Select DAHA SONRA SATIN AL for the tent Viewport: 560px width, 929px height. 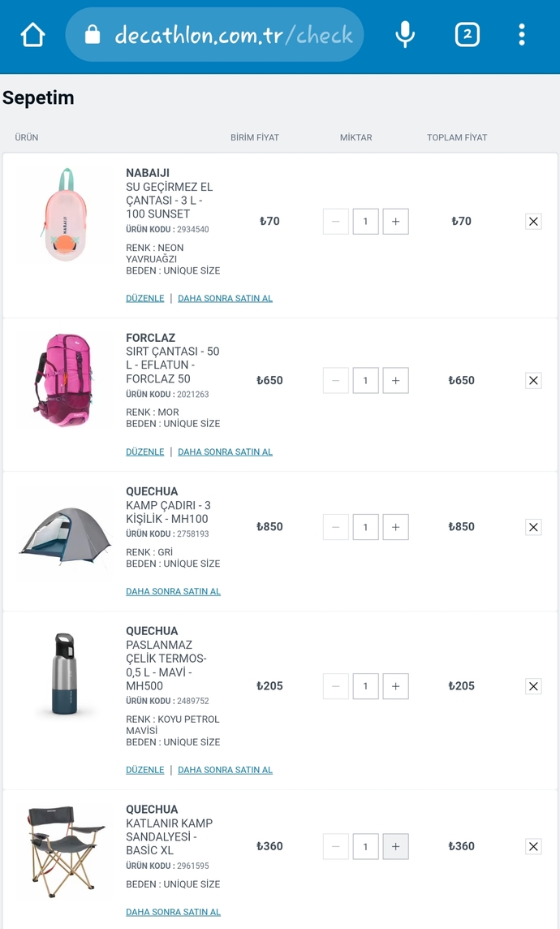pos(173,591)
